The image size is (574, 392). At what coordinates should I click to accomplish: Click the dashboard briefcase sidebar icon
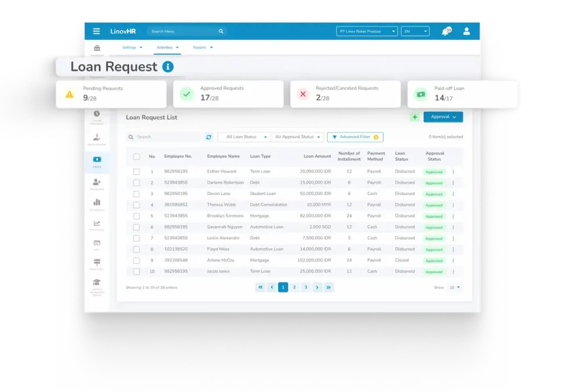(97, 48)
